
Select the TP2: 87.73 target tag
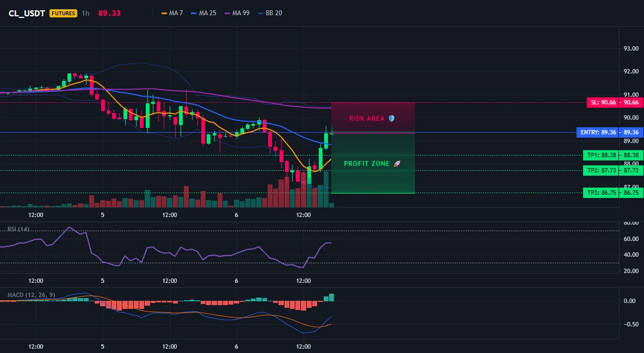click(601, 170)
